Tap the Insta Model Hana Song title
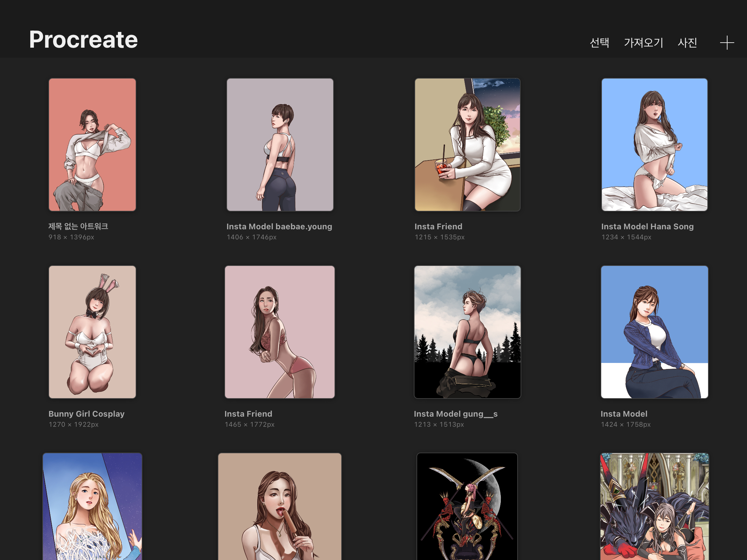 pyautogui.click(x=647, y=227)
